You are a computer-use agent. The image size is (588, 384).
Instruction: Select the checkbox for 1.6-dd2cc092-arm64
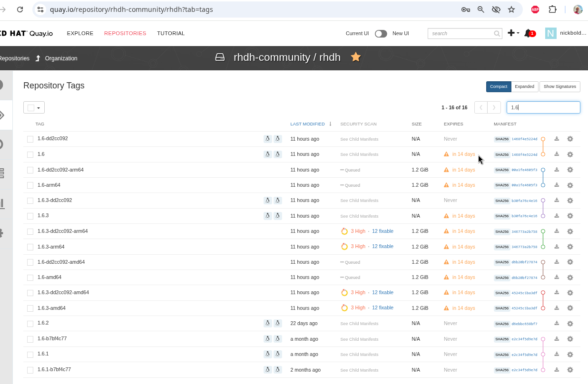[x=30, y=170]
